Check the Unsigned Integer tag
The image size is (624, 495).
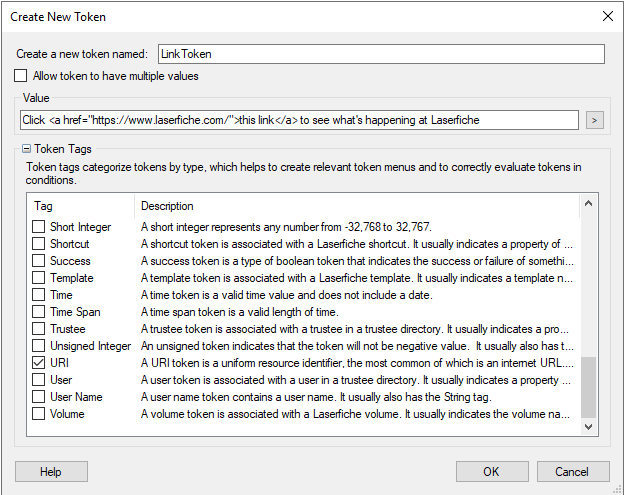pyautogui.click(x=38, y=346)
